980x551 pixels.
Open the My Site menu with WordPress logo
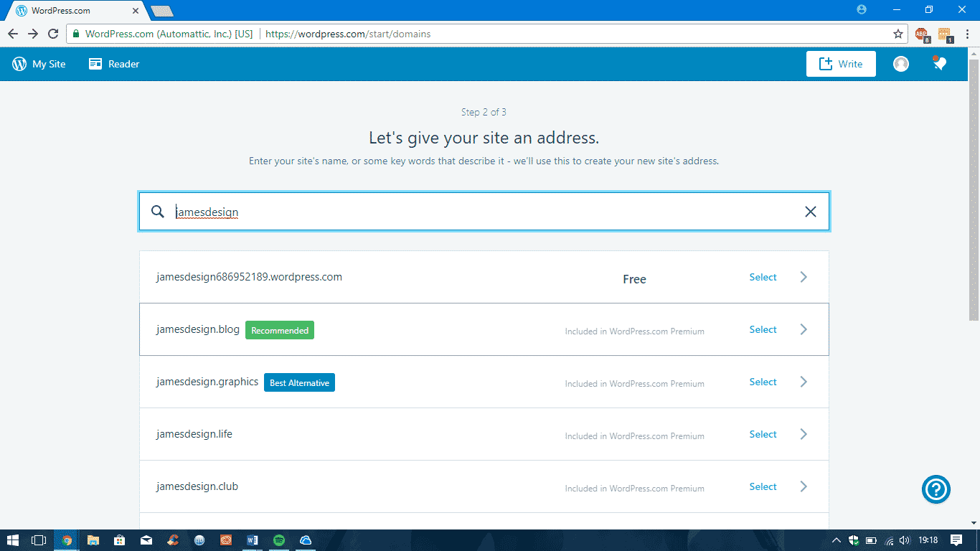point(39,64)
